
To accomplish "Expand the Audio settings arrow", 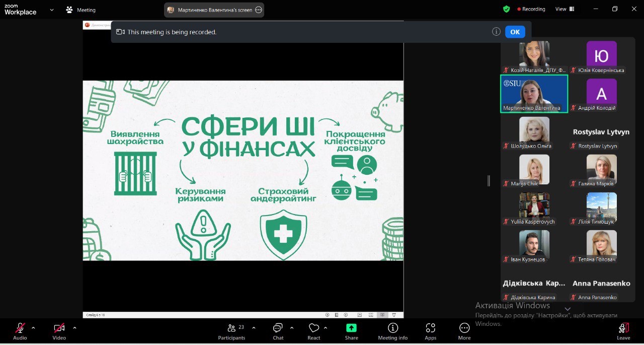I will click(33, 328).
